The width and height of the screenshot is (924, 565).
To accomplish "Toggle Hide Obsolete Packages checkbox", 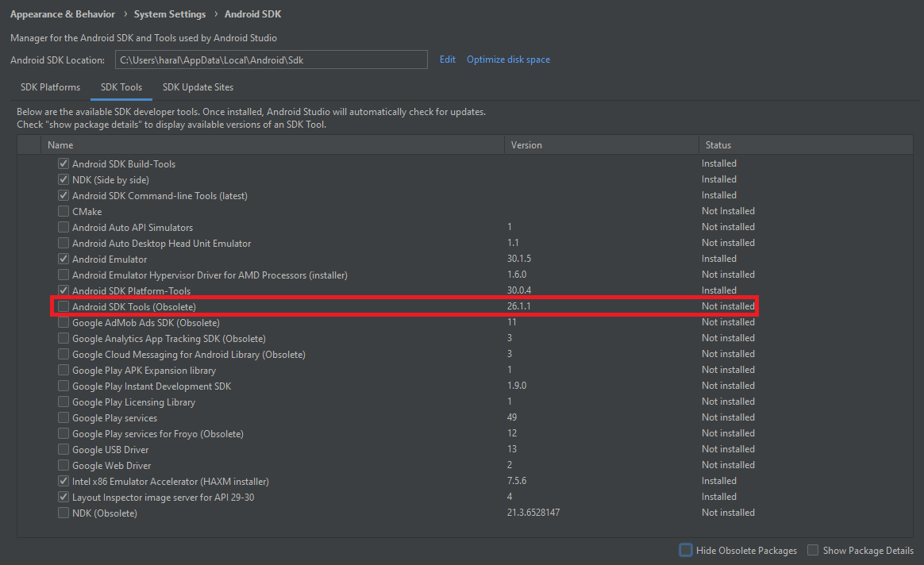I will pos(685,550).
